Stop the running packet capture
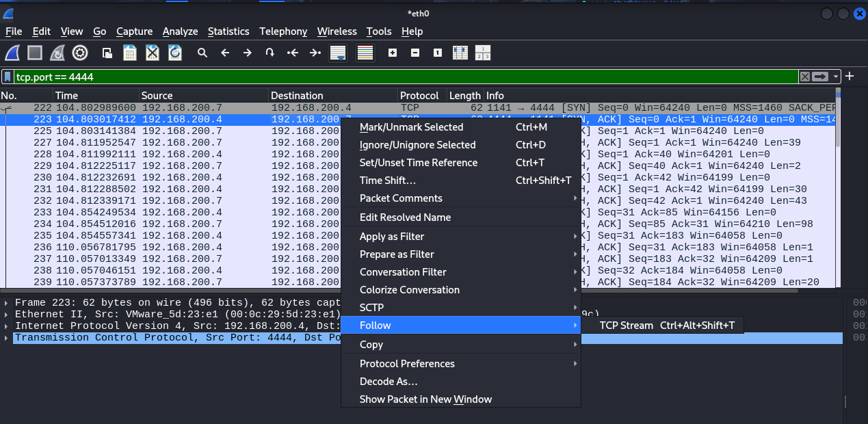Viewport: 868px width, 424px height. (x=35, y=53)
